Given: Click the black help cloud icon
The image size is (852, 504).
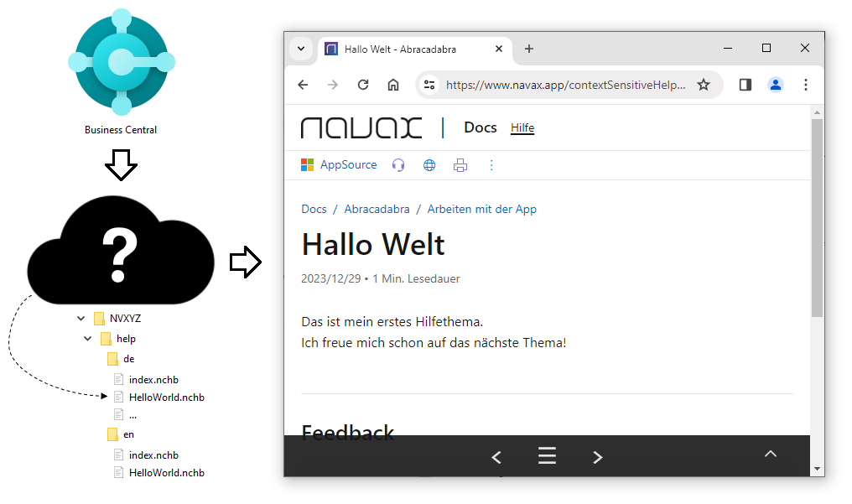Looking at the screenshot, I should pyautogui.click(x=121, y=251).
